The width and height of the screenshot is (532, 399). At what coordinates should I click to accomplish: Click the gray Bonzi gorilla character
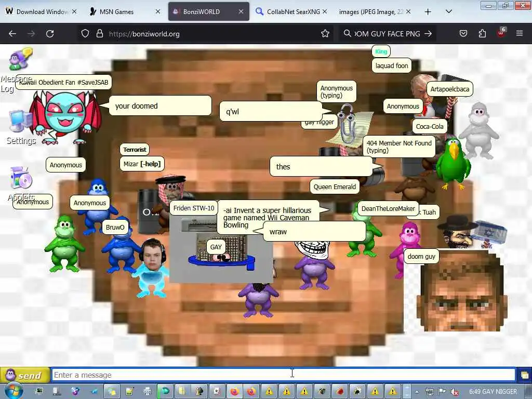(x=478, y=130)
